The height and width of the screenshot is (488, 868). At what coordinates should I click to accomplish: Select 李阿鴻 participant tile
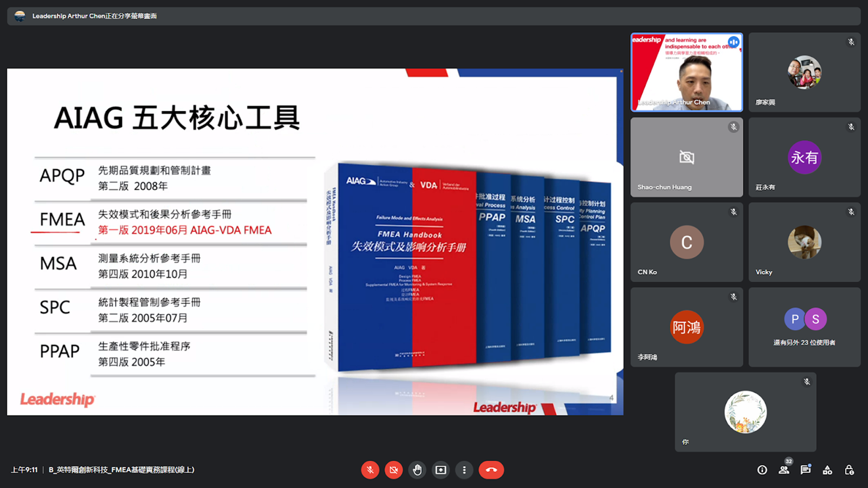click(687, 327)
